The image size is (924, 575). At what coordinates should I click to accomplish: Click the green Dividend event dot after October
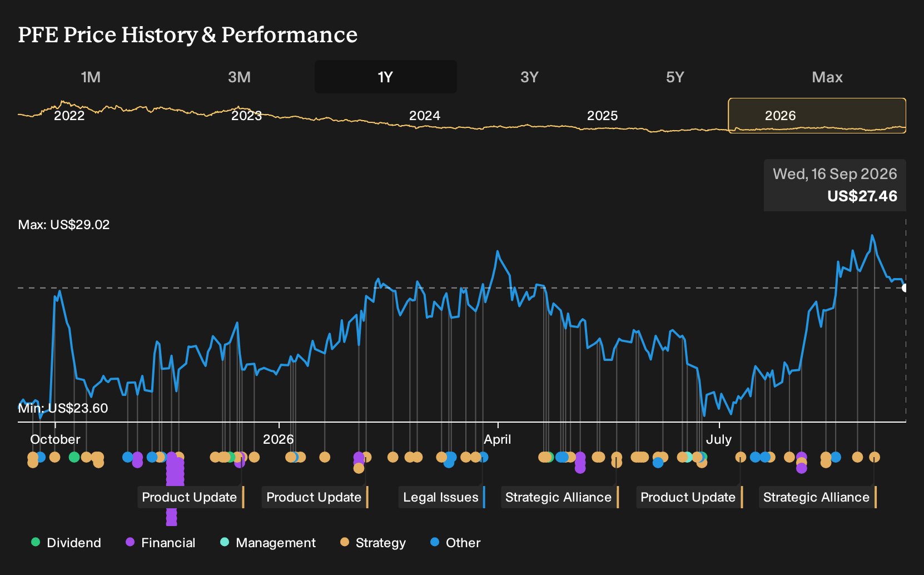pos(74,457)
